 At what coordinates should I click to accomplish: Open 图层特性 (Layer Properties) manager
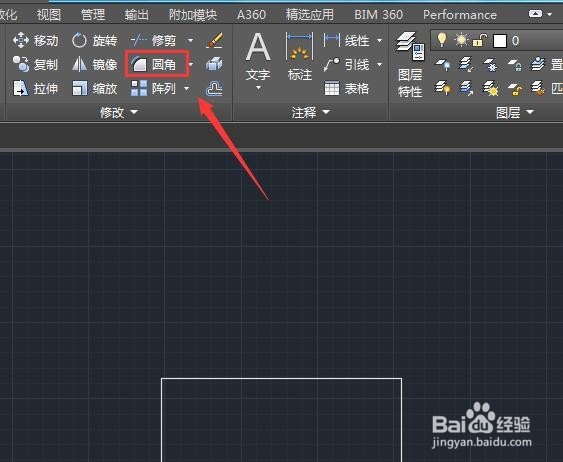pos(410,65)
